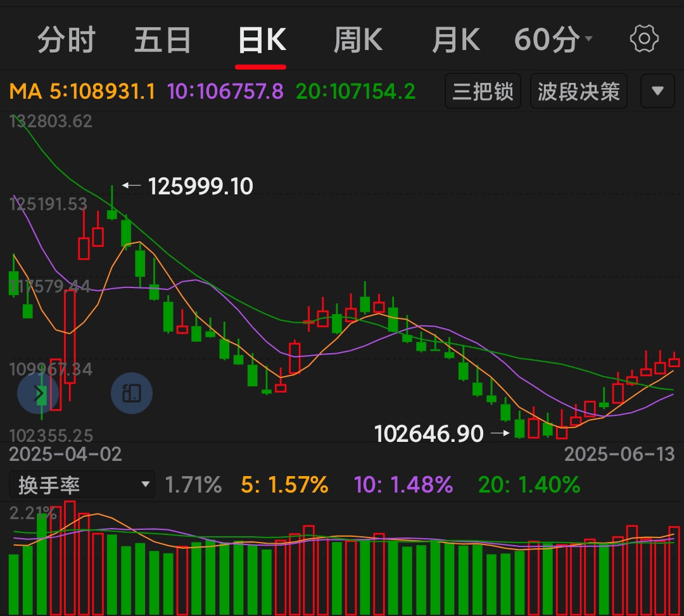The height and width of the screenshot is (616, 684).
Task: Open chart settings gear icon
Action: click(x=644, y=39)
